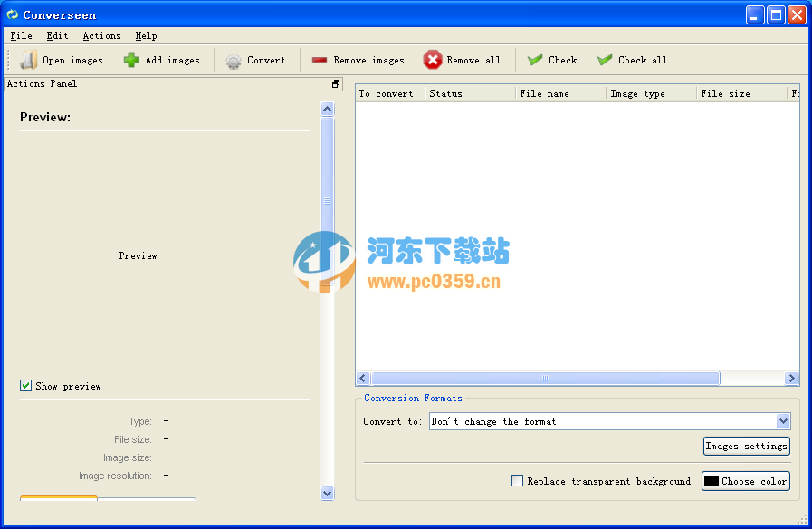The width and height of the screenshot is (812, 529).
Task: Start conversion with the Convert gear icon
Action: coord(234,60)
